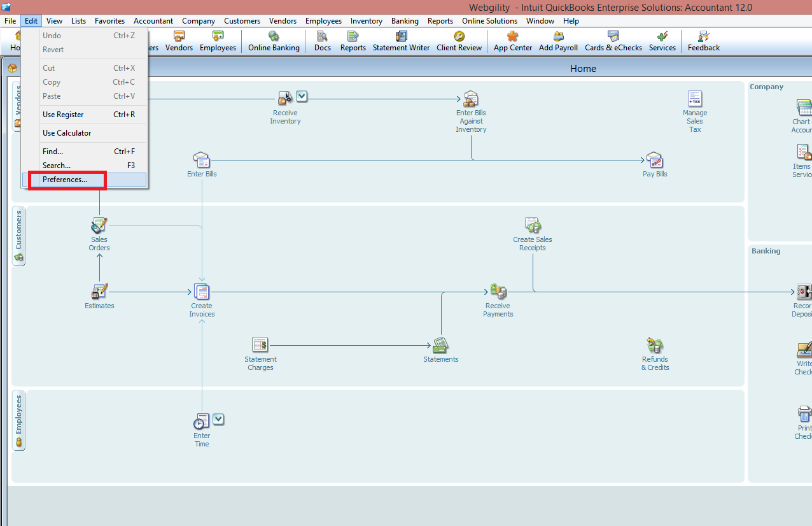Choose Preferences in the Edit menu
This screenshot has width=812, height=526.
click(84, 180)
